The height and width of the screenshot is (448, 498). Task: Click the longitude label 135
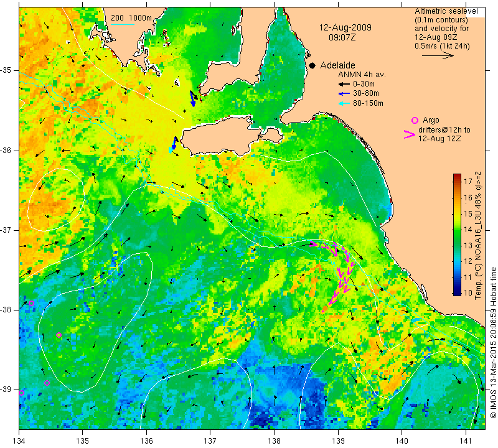(83, 441)
